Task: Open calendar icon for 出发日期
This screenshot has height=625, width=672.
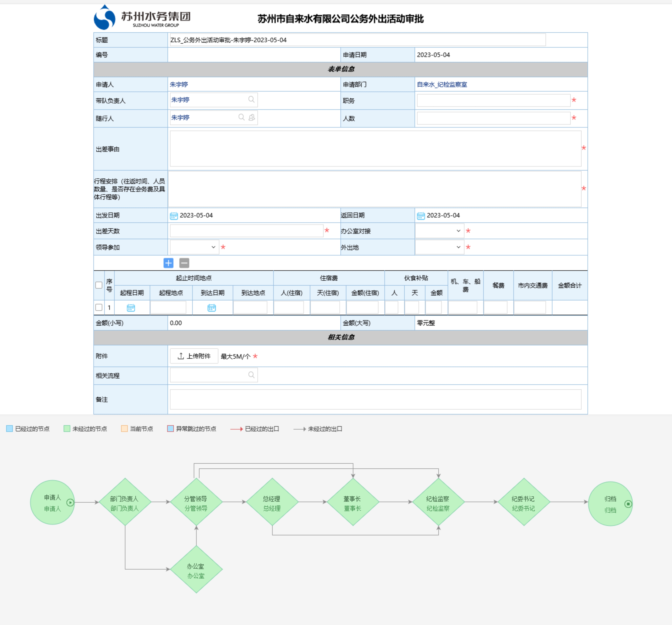Action: pos(174,216)
